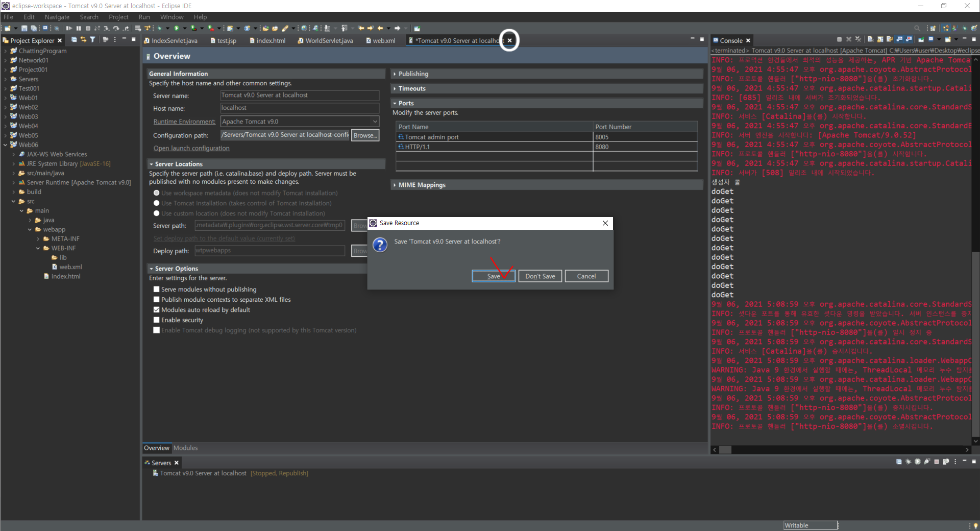Open the Runtime Environment combo box
This screenshot has height=531, width=980.
tap(300, 122)
